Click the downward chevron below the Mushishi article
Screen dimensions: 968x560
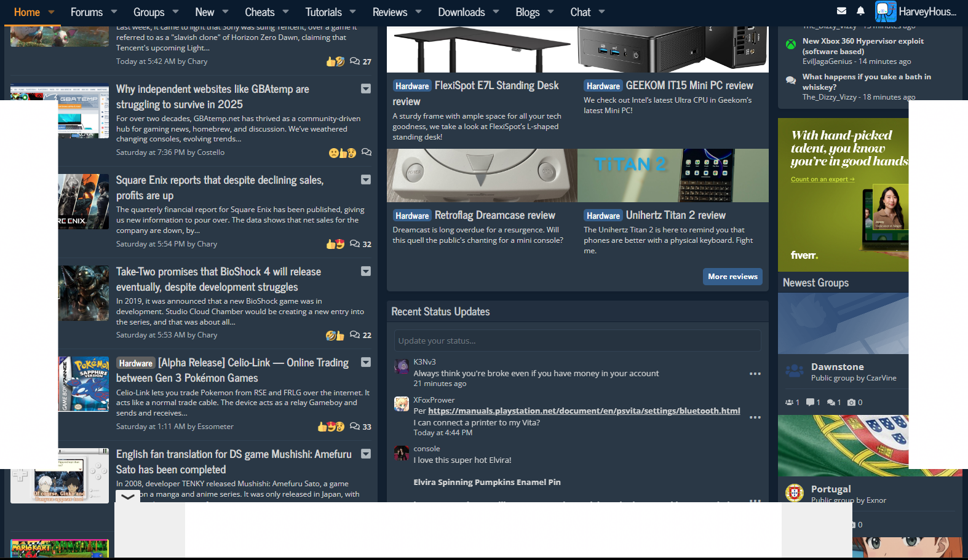click(127, 497)
